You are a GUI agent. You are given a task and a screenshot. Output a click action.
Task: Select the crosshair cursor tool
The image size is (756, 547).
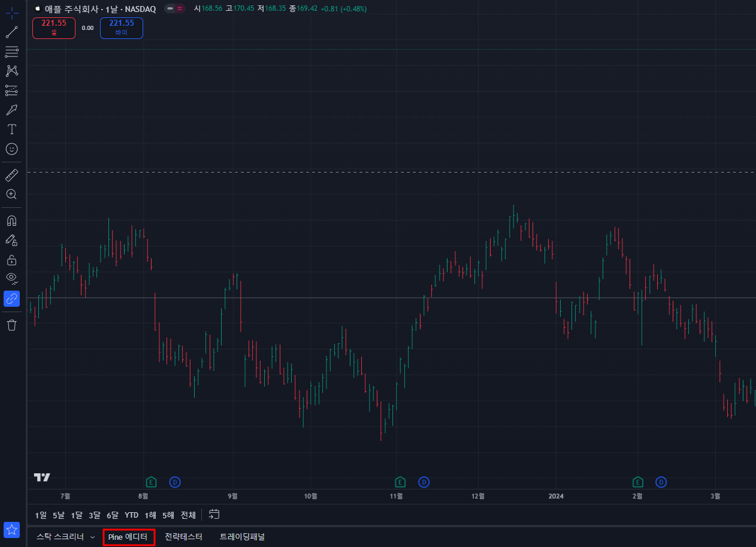pos(11,13)
